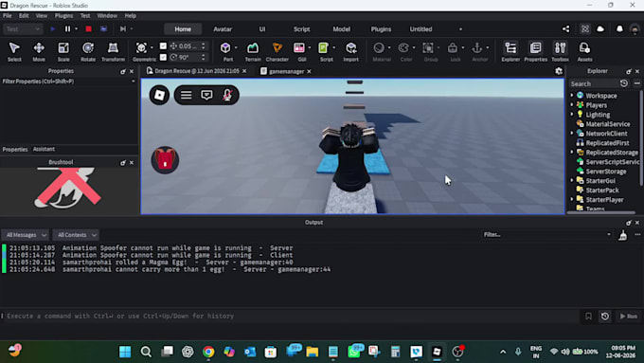Expand the ReplicatedStorage node

click(x=572, y=152)
